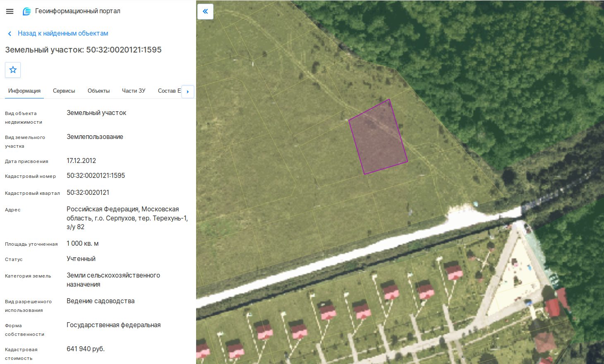Click the Кадастровая стоимость label
This screenshot has height=364, width=604.
[21, 354]
